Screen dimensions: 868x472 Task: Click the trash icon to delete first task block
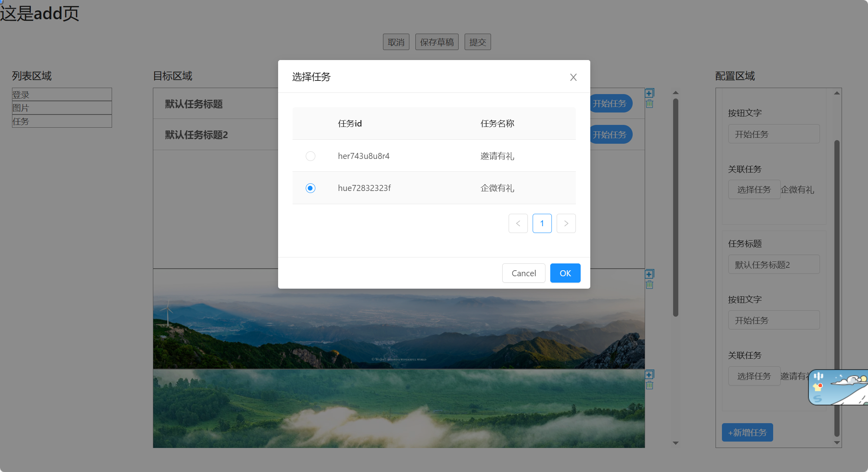click(649, 104)
